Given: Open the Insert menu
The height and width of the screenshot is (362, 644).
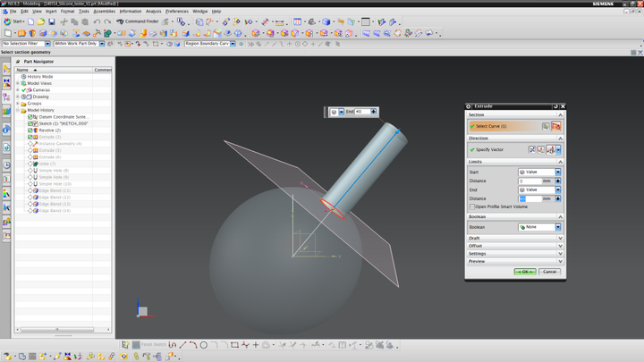Looking at the screenshot, I should (x=51, y=12).
